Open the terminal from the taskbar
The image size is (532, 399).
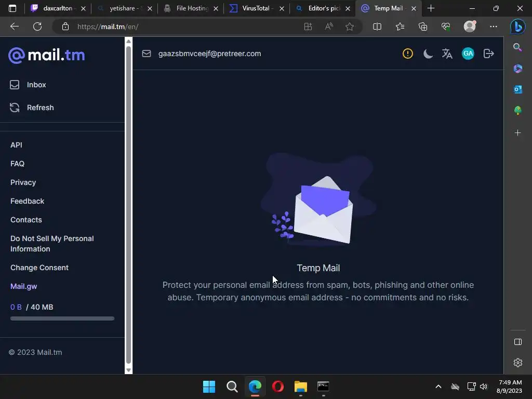click(x=323, y=387)
